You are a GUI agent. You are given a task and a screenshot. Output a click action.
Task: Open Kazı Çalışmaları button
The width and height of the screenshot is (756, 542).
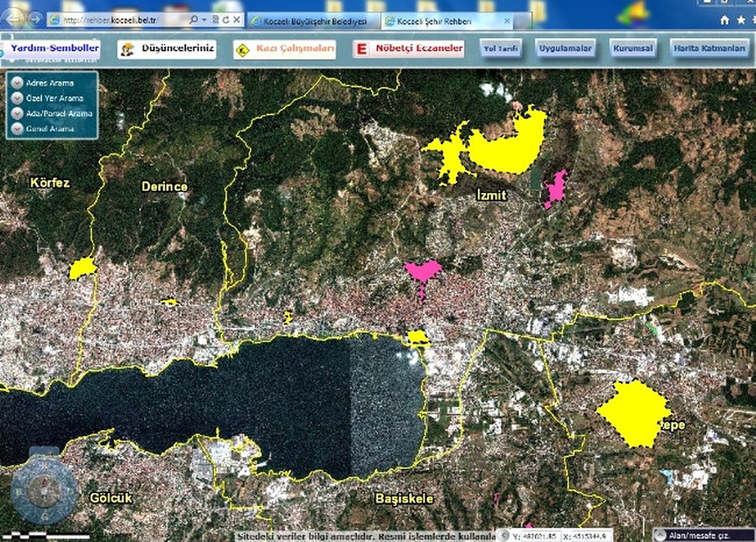[x=284, y=50]
